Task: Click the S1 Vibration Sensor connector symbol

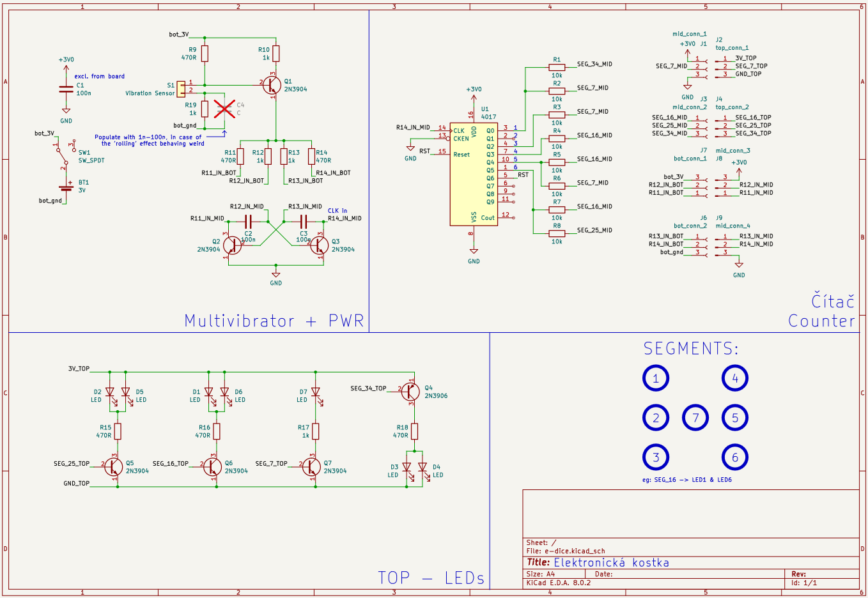Action: [182, 89]
